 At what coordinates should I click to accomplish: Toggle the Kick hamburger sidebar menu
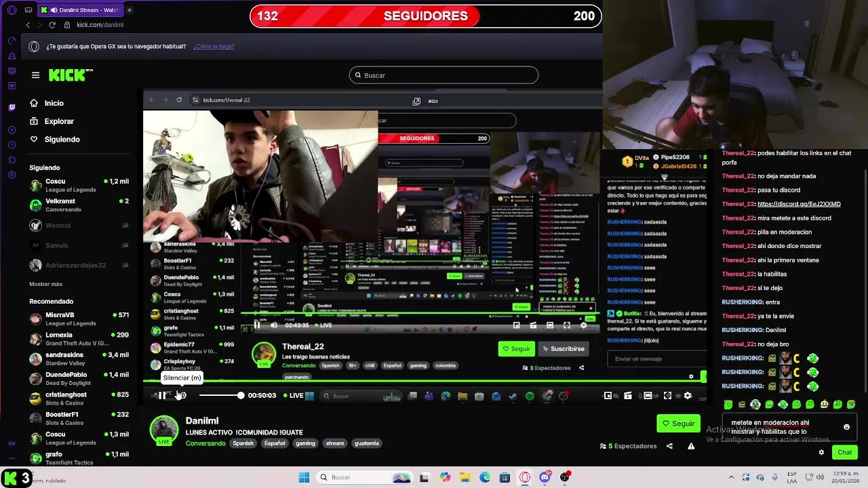(x=35, y=75)
